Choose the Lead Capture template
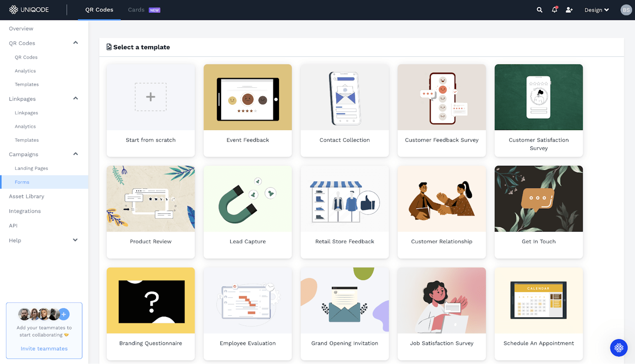Screen dimensions: 635x364 tap(247, 212)
